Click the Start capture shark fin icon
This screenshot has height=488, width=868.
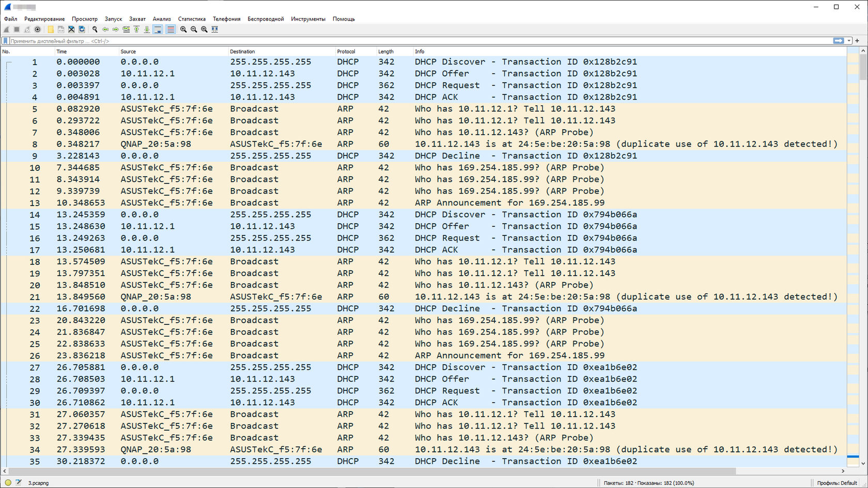click(7, 29)
